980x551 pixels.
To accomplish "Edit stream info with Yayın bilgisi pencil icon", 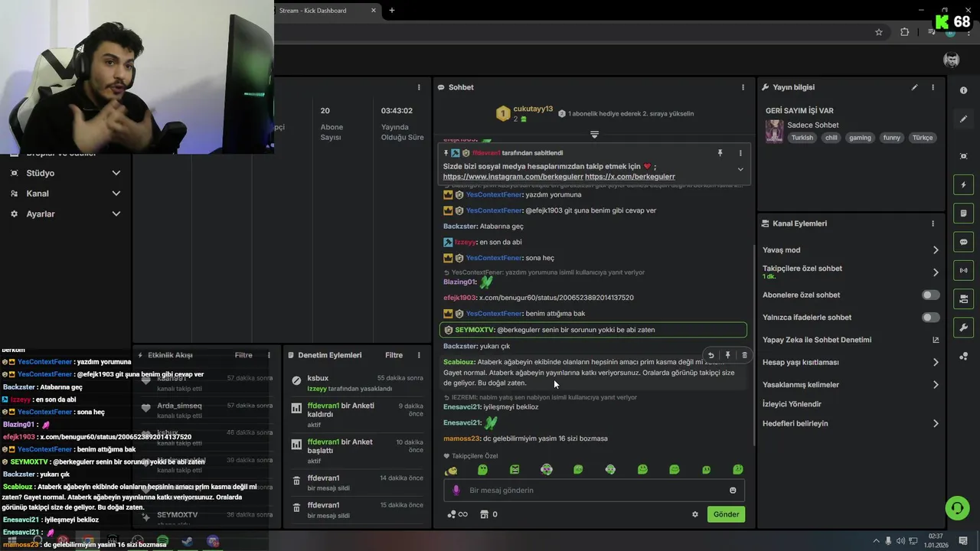I will [914, 87].
